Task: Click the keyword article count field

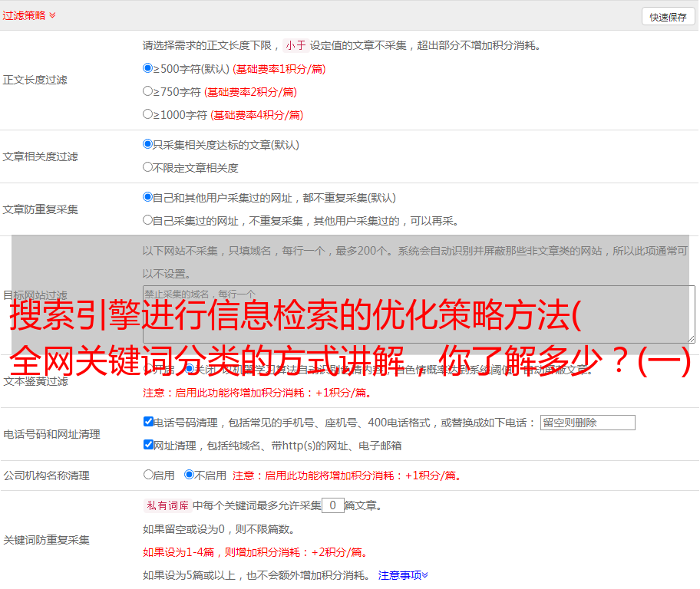Action: pyautogui.click(x=332, y=505)
